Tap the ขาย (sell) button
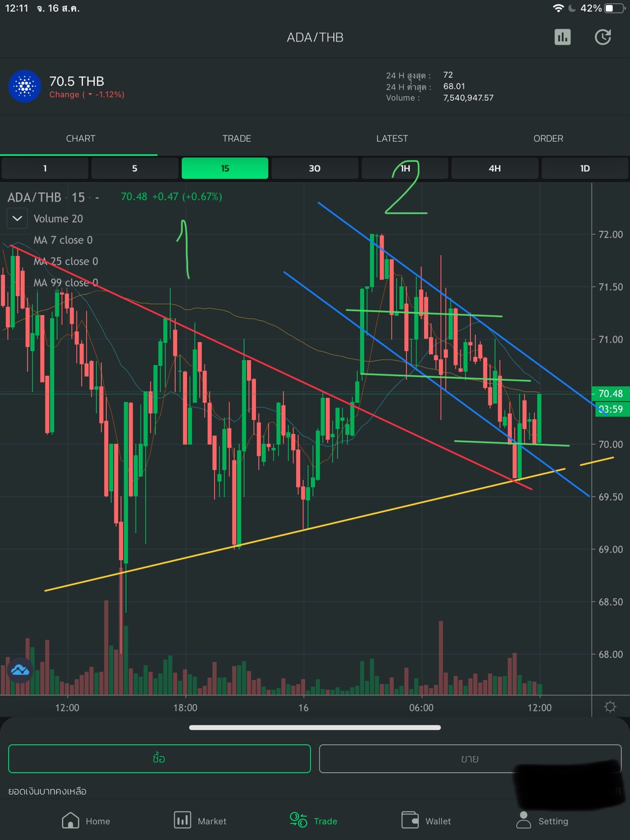 pos(470,759)
